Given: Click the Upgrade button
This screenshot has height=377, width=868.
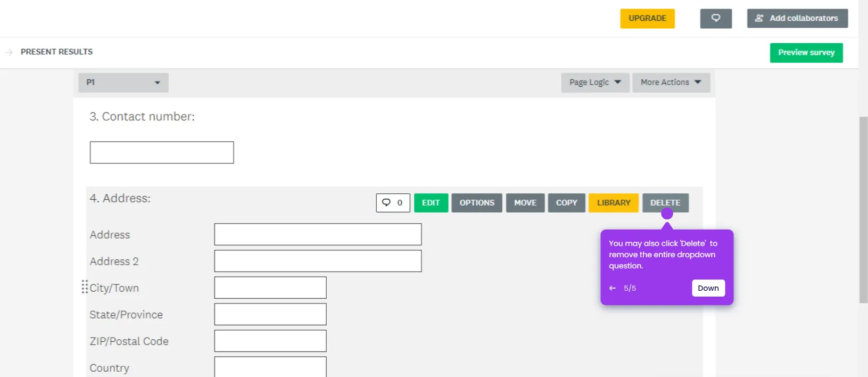Looking at the screenshot, I should 647,19.
